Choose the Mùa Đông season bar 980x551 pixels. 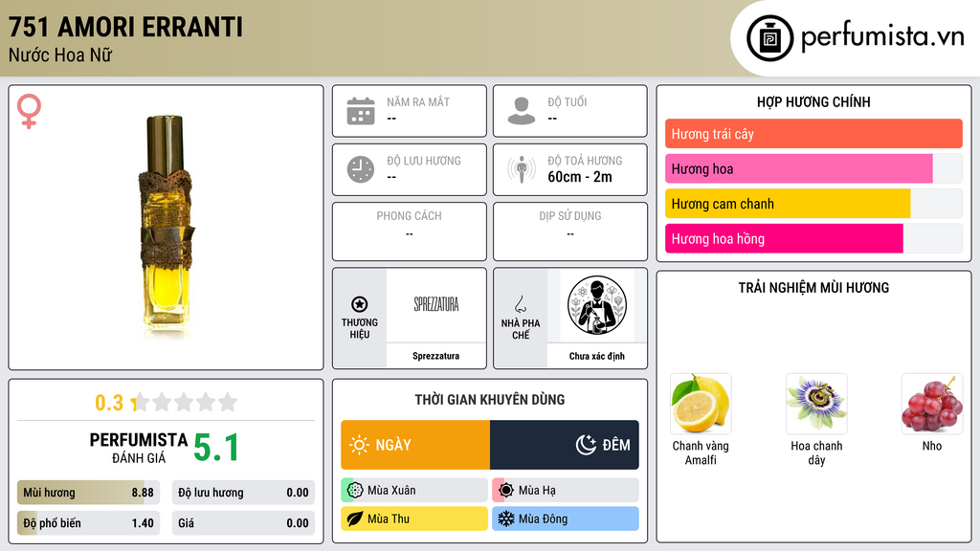[x=566, y=518]
